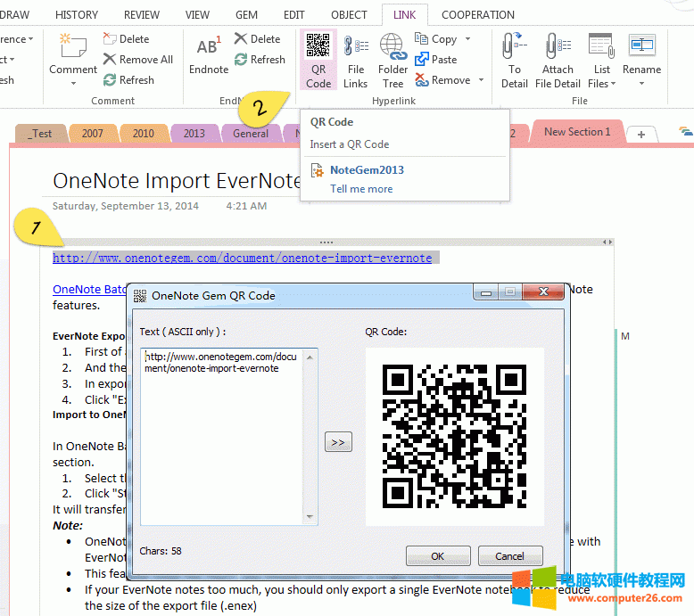Click Tell me more link

coord(361,189)
